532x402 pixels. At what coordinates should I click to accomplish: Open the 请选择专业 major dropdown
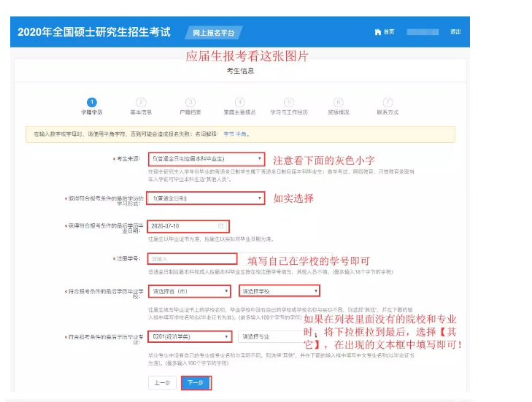[269, 337]
